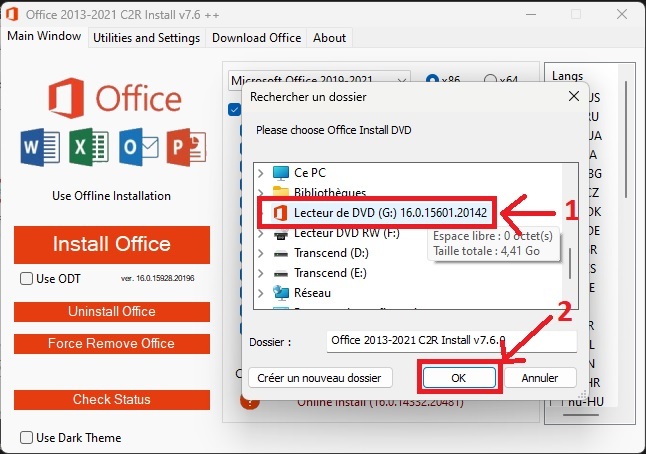Click the ver. 16.0.15928.20196 text
The image size is (646, 454).
pos(158,278)
